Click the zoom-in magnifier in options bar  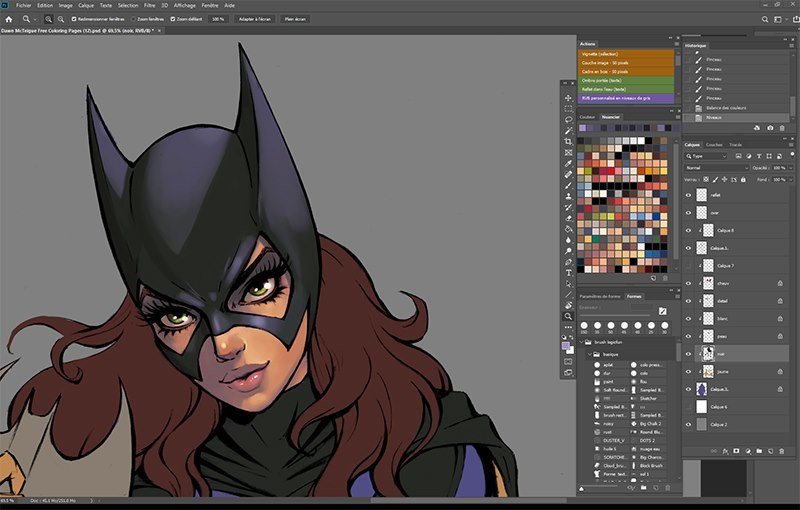pos(48,19)
